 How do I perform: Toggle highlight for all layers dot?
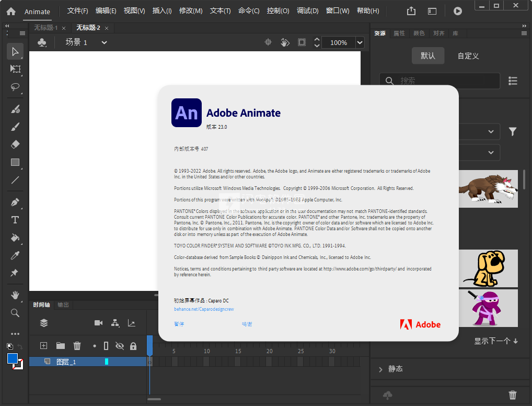[x=94, y=346]
